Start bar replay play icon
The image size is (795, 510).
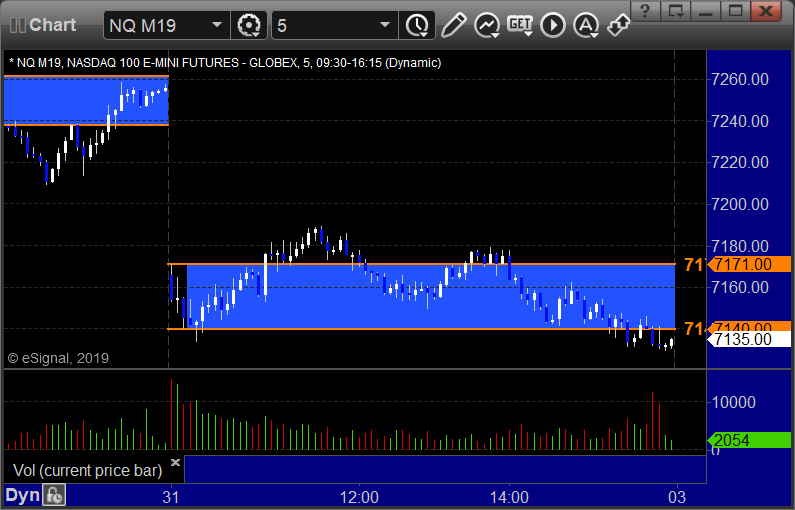[553, 25]
